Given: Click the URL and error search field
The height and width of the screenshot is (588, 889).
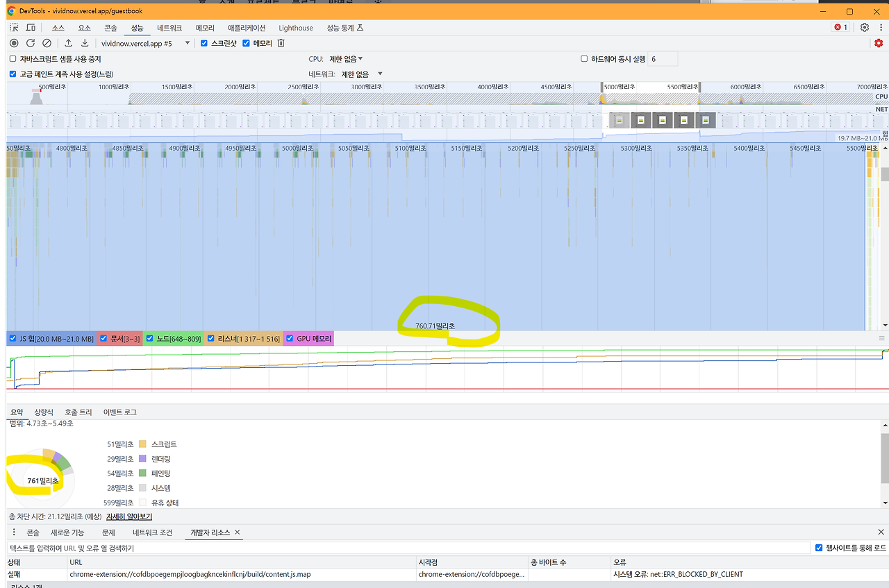Looking at the screenshot, I should [x=408, y=548].
